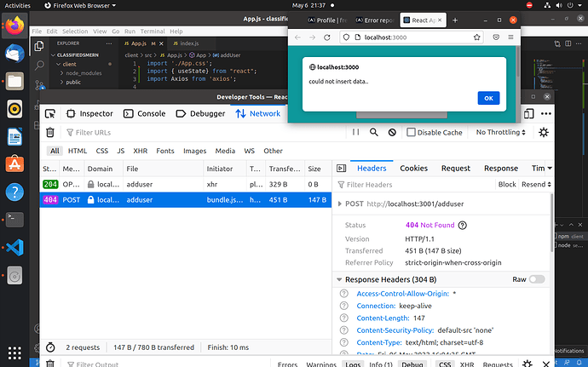Screen dimensions: 588x367
Task: Click OK in the alert dialog
Action: click(488, 98)
